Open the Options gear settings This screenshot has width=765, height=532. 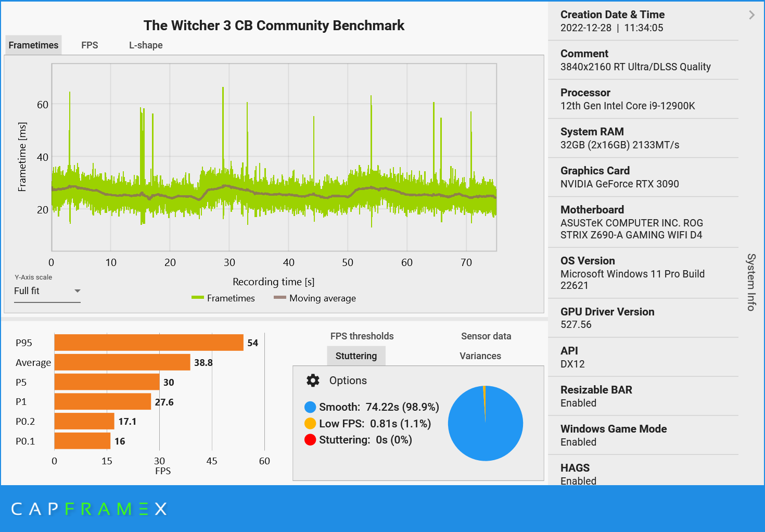(x=312, y=381)
